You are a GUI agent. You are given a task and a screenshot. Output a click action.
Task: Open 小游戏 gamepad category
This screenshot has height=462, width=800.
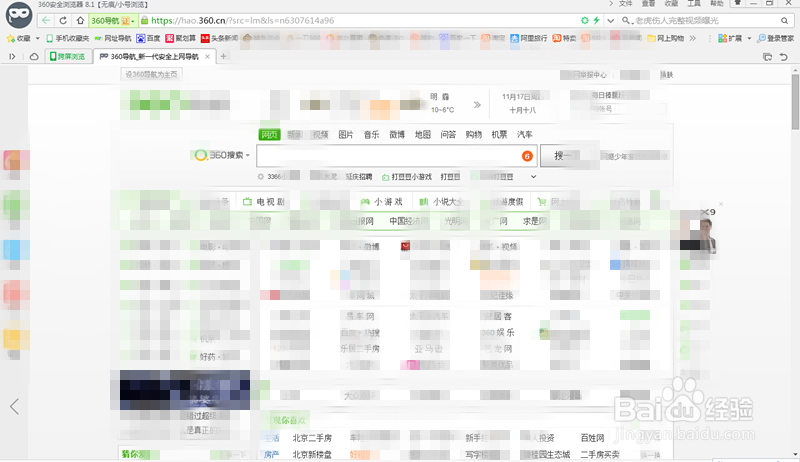pyautogui.click(x=381, y=202)
